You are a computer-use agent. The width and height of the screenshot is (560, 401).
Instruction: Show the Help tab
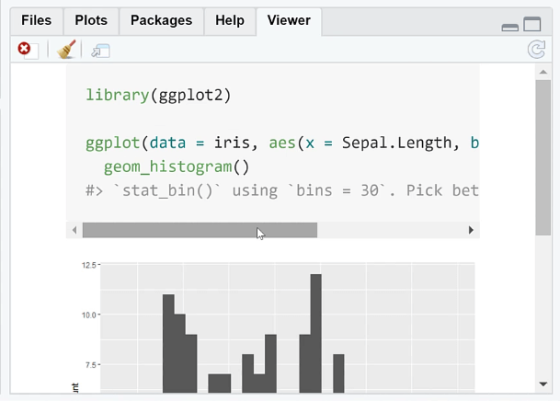[x=230, y=20]
